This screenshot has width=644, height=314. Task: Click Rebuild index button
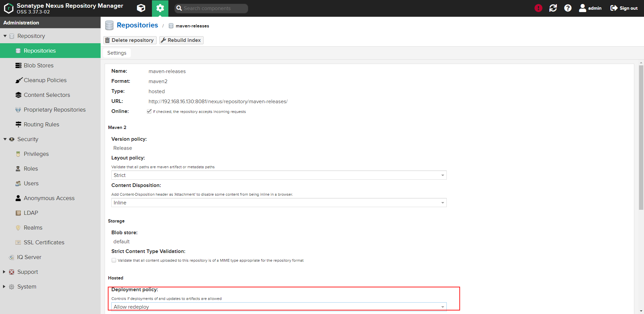(181, 40)
